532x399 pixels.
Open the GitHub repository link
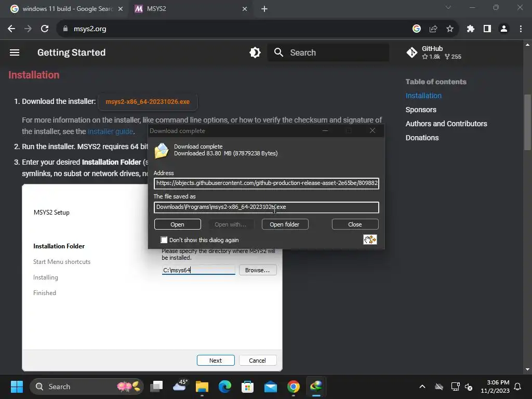434,52
